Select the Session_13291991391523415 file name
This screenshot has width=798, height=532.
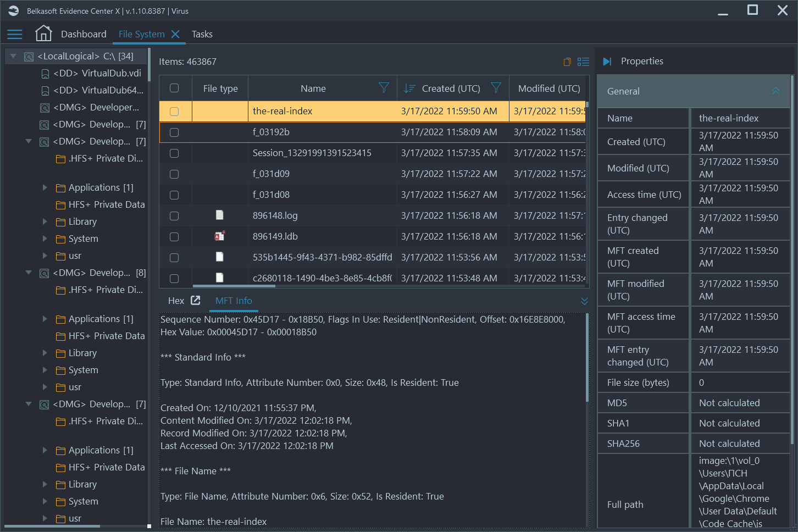(312, 153)
